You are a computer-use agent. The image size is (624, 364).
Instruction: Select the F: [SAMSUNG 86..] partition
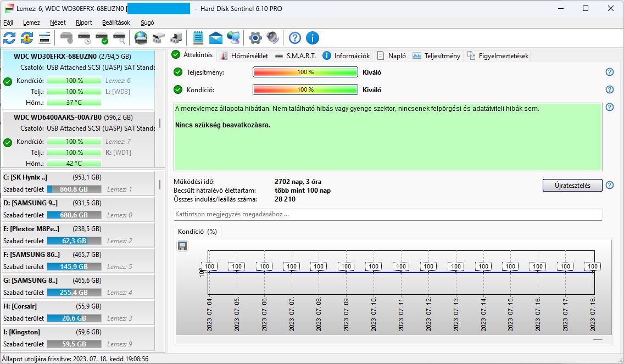click(x=79, y=261)
